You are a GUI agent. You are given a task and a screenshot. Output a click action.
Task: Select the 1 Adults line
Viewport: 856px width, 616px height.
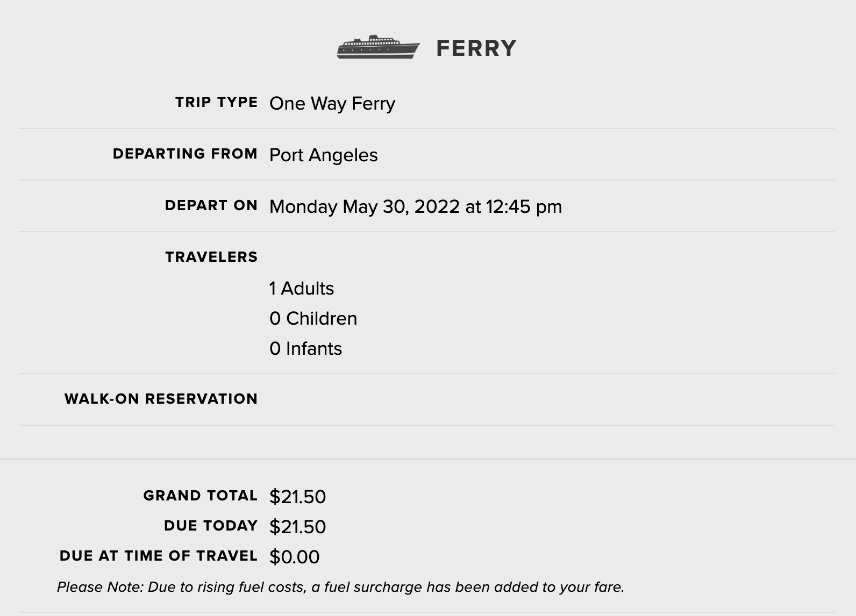(x=302, y=288)
